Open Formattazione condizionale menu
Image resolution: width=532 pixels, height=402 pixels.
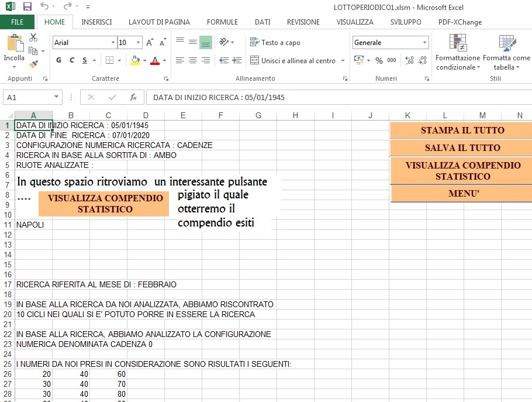(458, 52)
